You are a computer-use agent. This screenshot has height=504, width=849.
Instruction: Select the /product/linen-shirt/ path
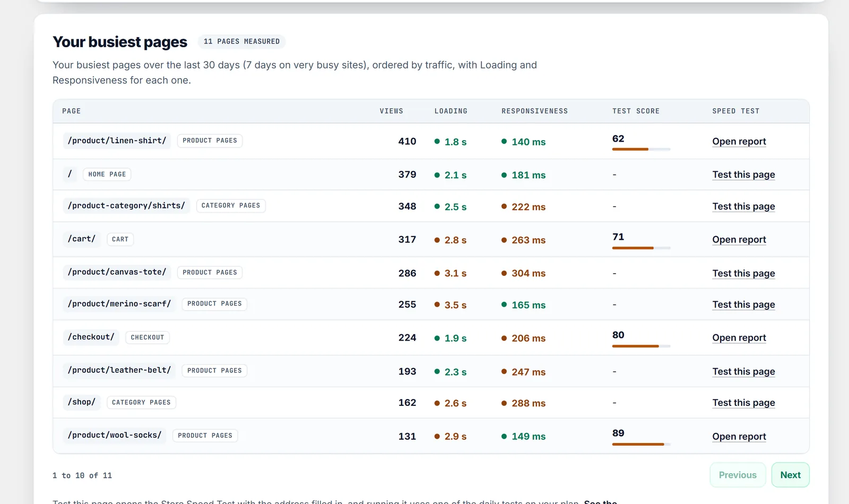pyautogui.click(x=117, y=141)
